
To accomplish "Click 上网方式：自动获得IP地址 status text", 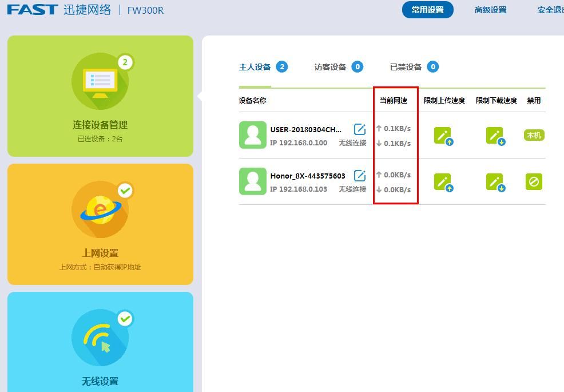I will 100,267.
